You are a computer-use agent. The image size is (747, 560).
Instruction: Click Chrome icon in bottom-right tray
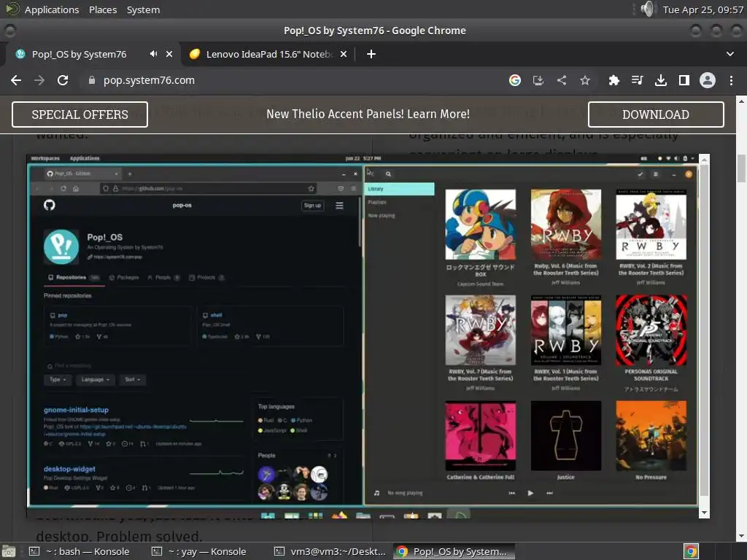[691, 551]
